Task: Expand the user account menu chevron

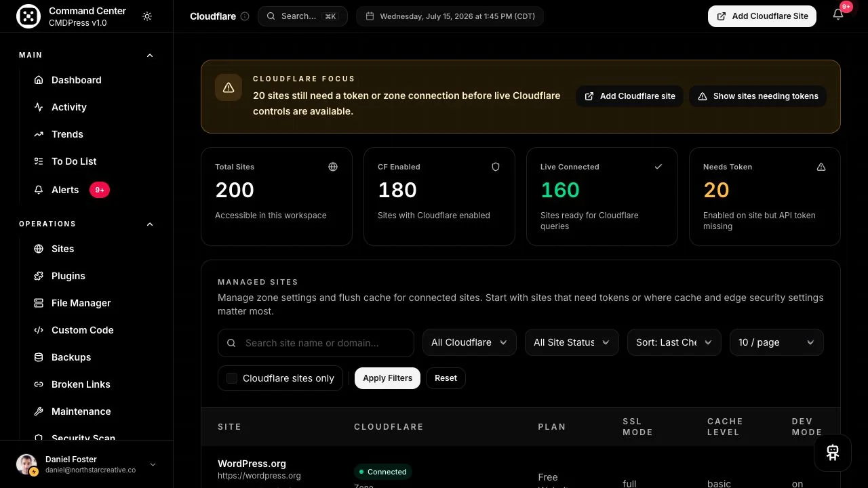Action: click(x=153, y=464)
